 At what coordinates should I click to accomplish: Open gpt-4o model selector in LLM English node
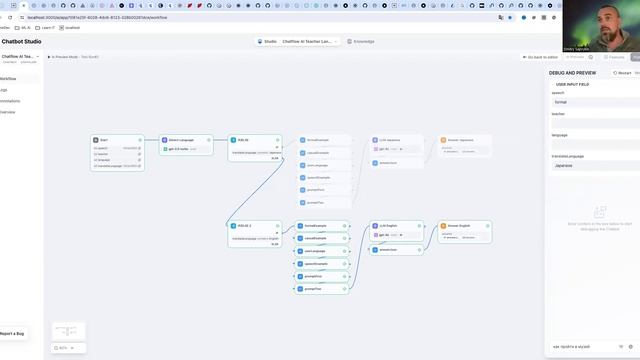pos(396,235)
